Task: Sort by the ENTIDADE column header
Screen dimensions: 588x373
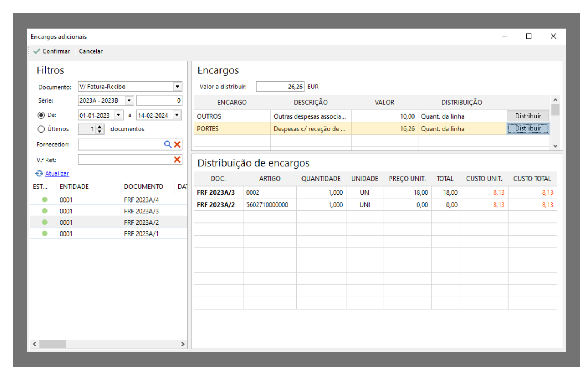Action: point(74,186)
